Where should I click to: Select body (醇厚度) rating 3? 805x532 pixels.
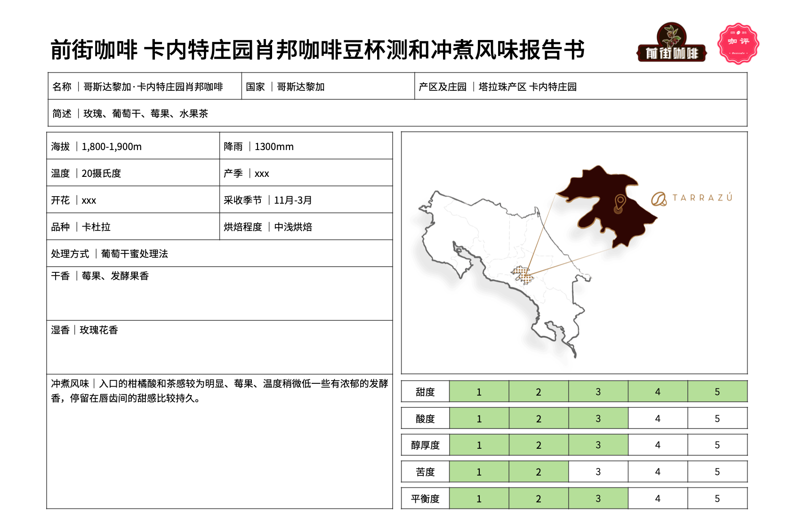[x=598, y=445]
